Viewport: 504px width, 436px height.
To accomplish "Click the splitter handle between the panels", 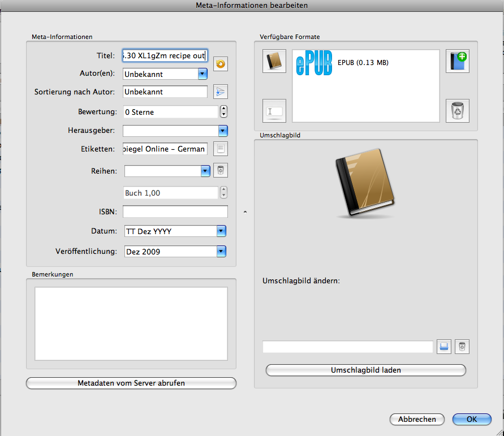I will tap(245, 212).
